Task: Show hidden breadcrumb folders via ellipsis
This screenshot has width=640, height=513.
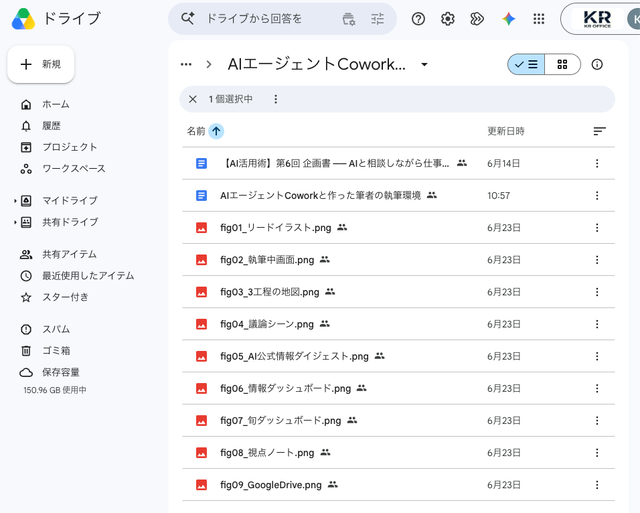Action: pyautogui.click(x=186, y=64)
